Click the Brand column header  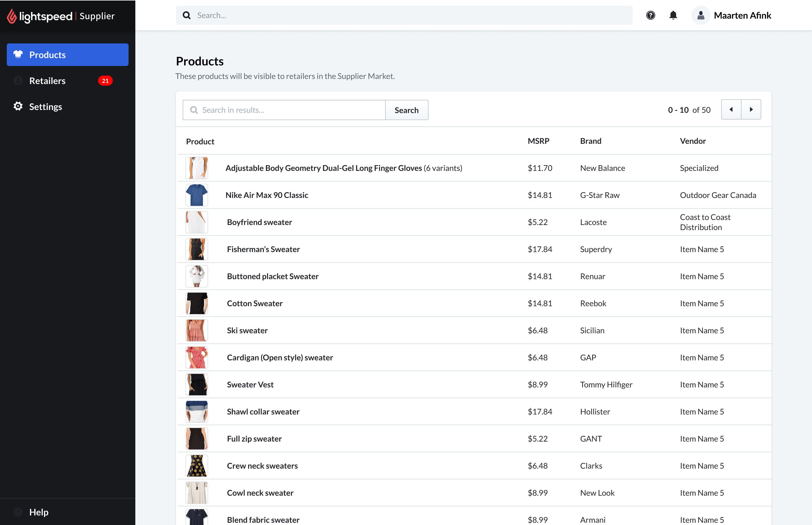[590, 141]
